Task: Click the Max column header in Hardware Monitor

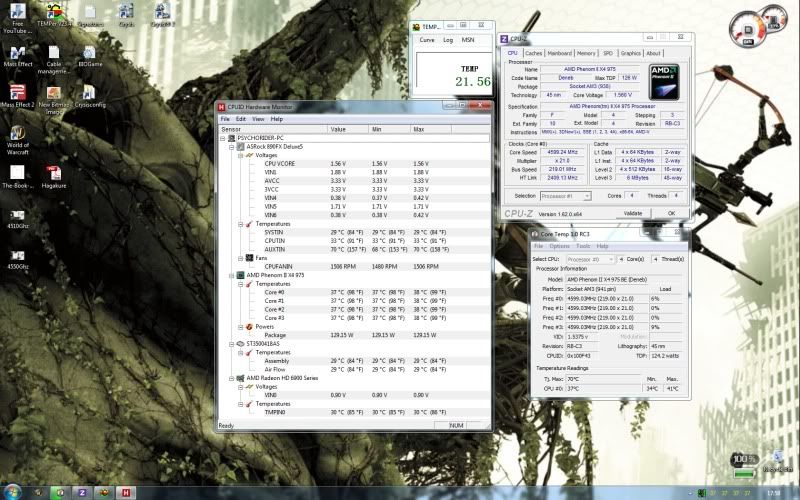Action: [430, 130]
